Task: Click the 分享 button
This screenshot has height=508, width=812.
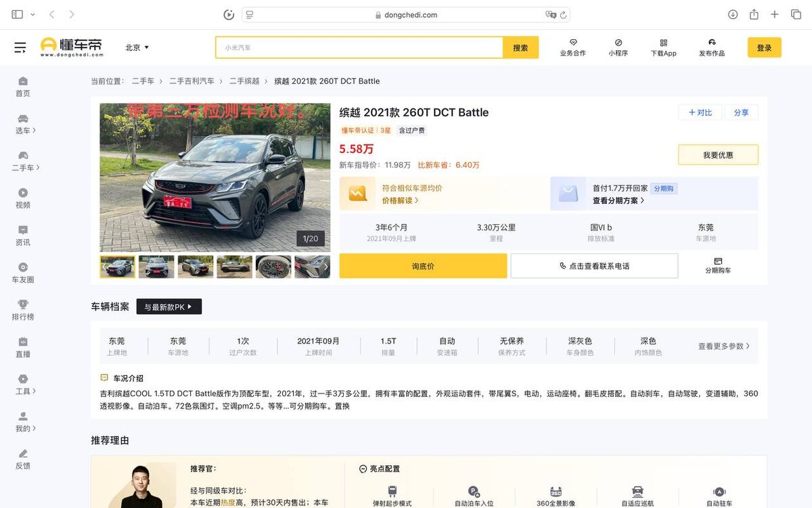Action: tap(741, 112)
